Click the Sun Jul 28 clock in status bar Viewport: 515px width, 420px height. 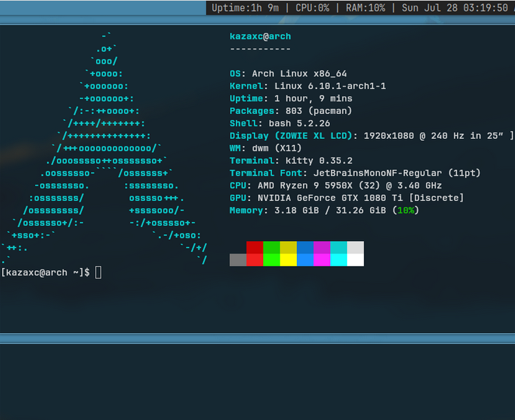click(x=455, y=8)
